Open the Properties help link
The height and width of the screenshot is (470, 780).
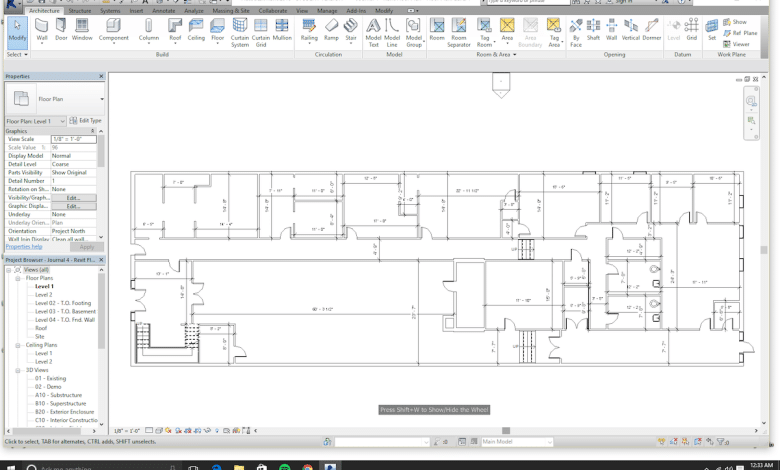[24, 247]
